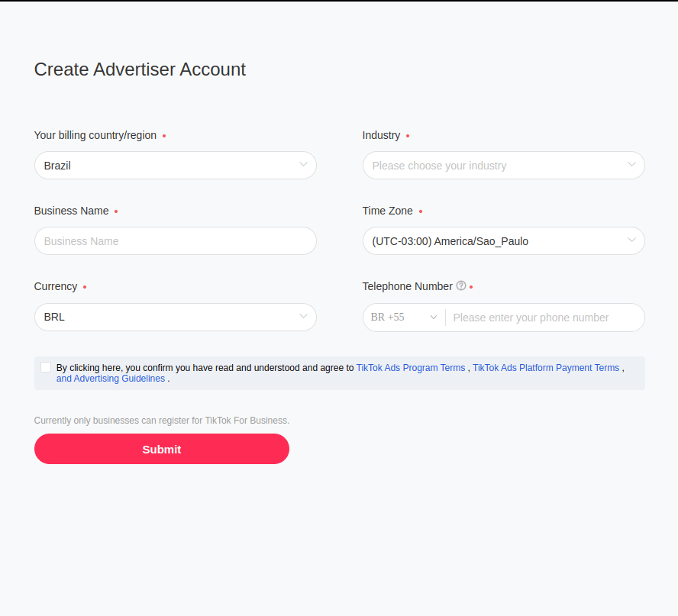
Task: Focus the Business Name text field
Action: pos(176,241)
